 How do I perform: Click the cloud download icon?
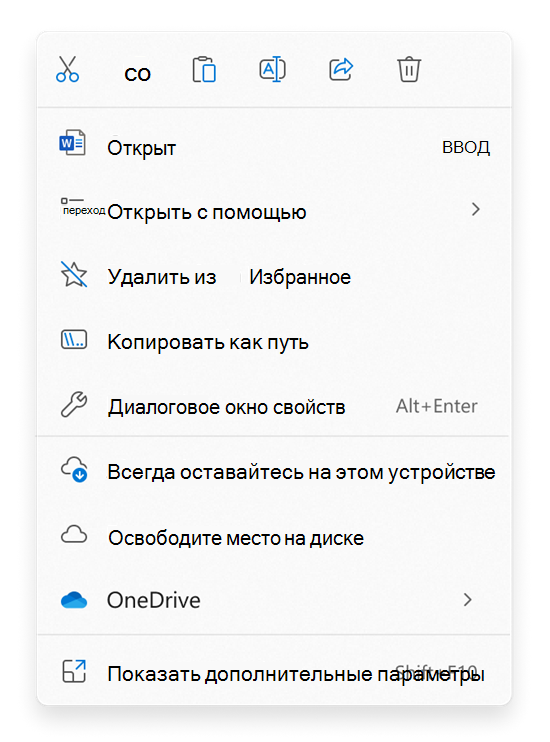[74, 469]
